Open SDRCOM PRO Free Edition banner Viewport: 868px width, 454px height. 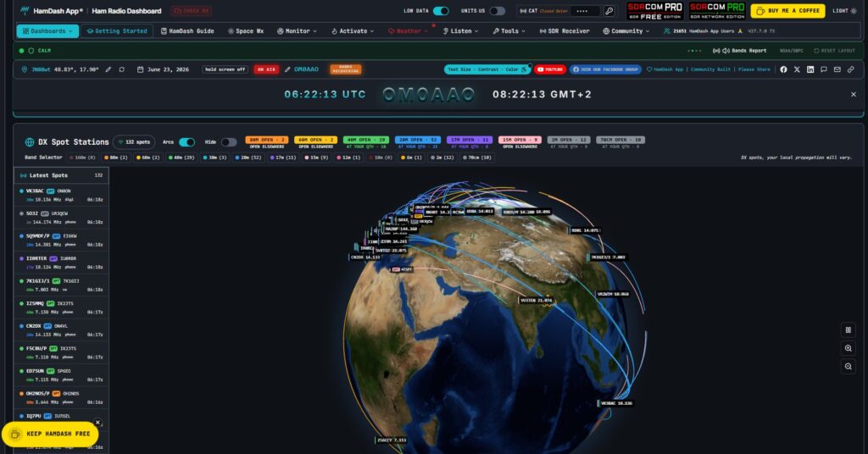(655, 11)
